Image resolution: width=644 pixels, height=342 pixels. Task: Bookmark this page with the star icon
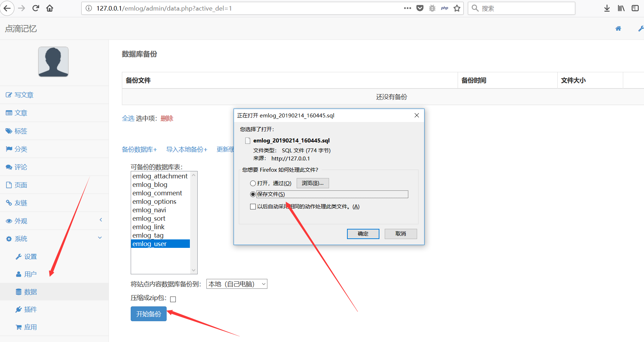click(x=457, y=8)
